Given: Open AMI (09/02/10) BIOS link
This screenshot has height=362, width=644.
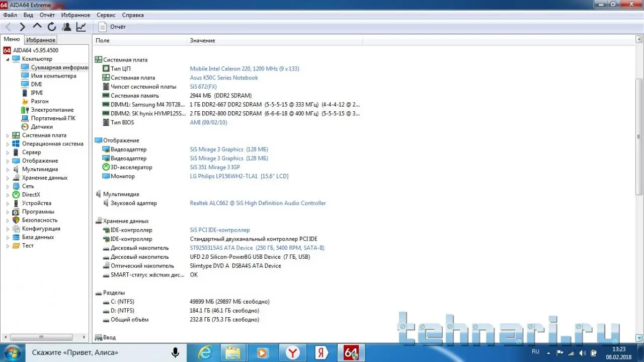Looking at the screenshot, I should 208,122.
